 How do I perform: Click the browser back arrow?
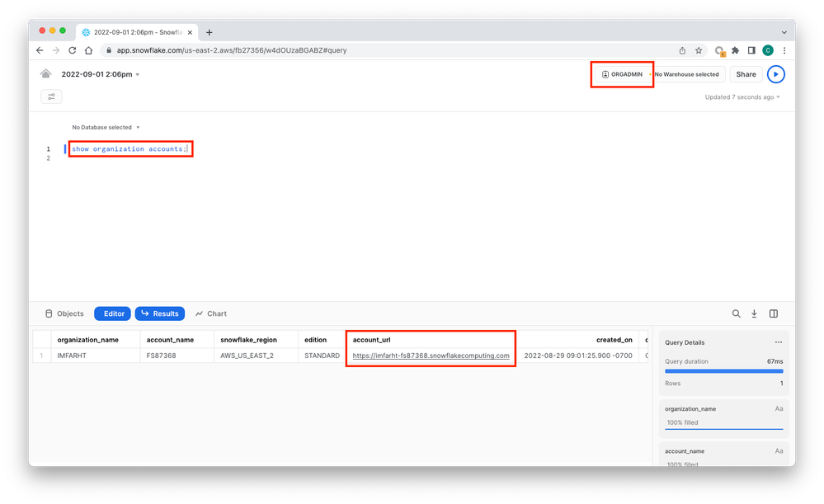(40, 50)
